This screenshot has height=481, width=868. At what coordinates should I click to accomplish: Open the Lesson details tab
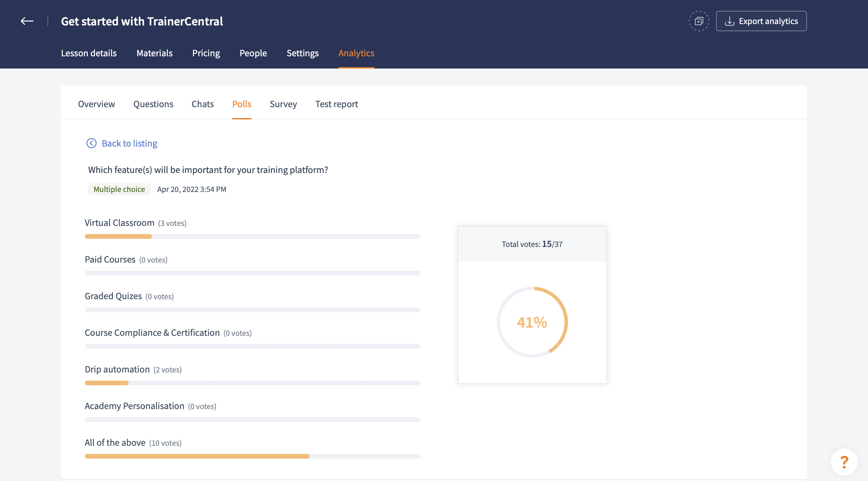(88, 53)
